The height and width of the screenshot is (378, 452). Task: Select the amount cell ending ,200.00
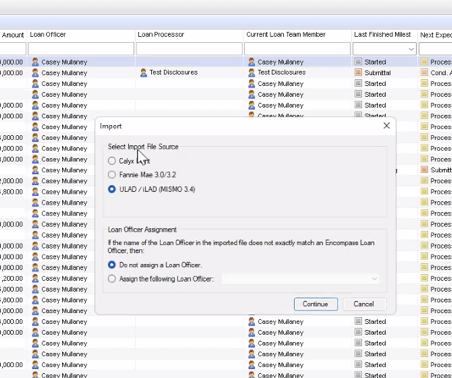coord(13,278)
